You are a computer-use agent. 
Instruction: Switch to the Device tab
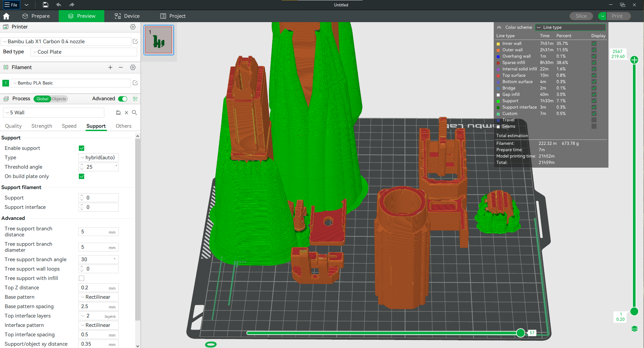[127, 16]
